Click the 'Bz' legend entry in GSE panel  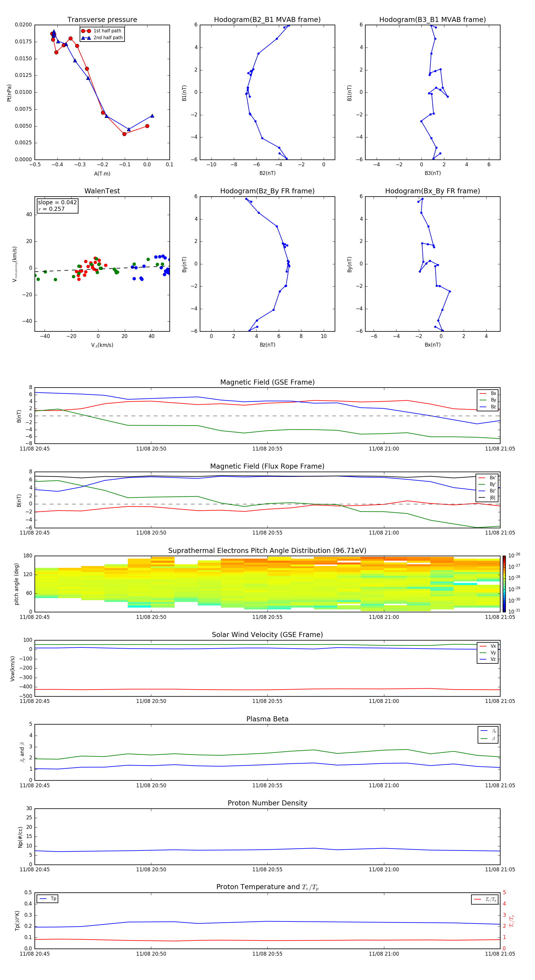coord(488,407)
